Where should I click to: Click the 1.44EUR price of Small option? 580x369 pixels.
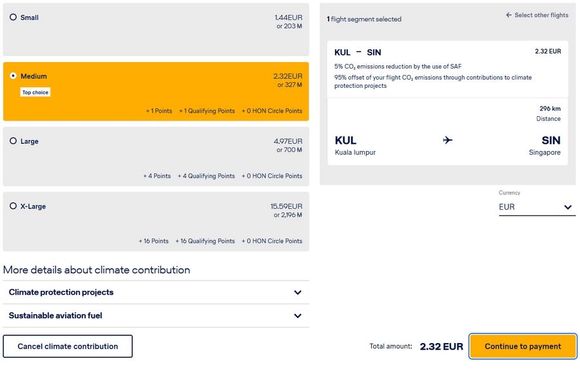tap(289, 17)
